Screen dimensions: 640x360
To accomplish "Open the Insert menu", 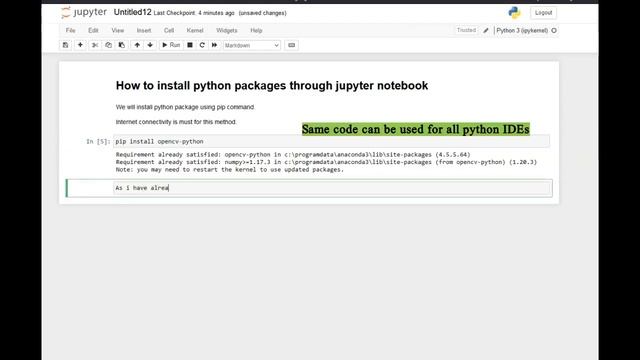I will pyautogui.click(x=144, y=31).
